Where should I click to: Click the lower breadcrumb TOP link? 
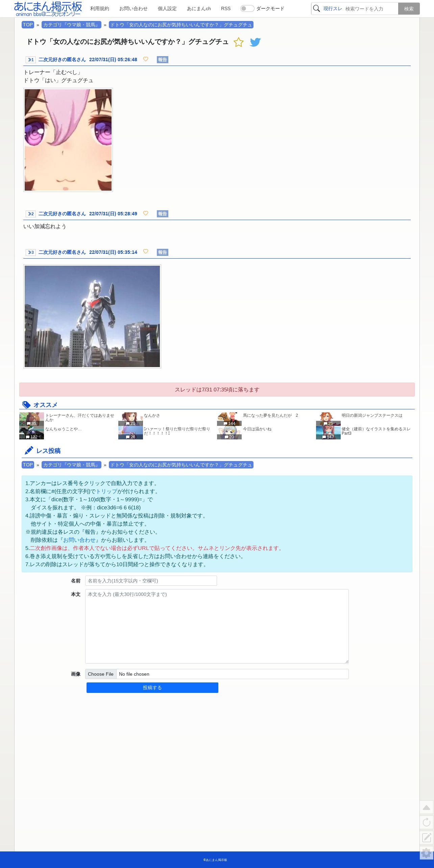tap(28, 465)
